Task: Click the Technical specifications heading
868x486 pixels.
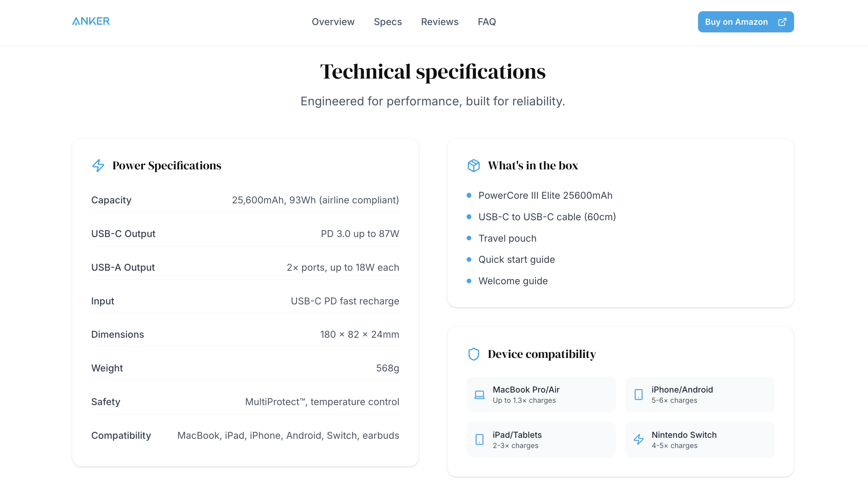Action: 433,71
